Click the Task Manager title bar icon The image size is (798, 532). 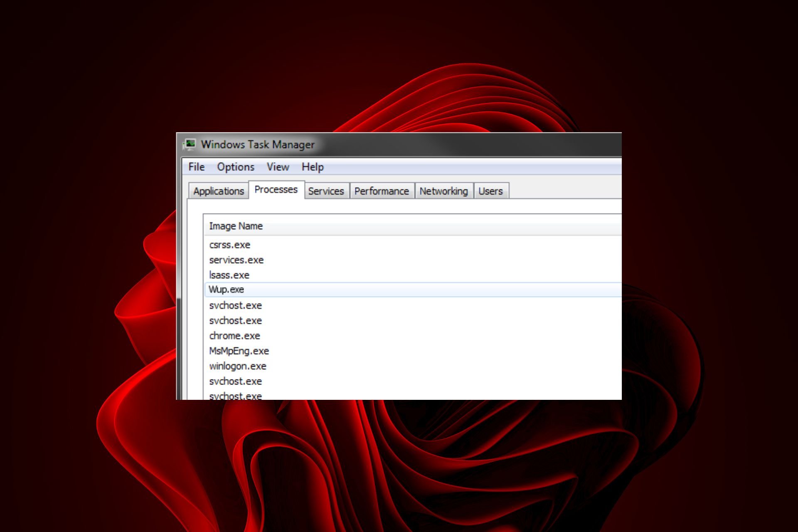click(190, 145)
